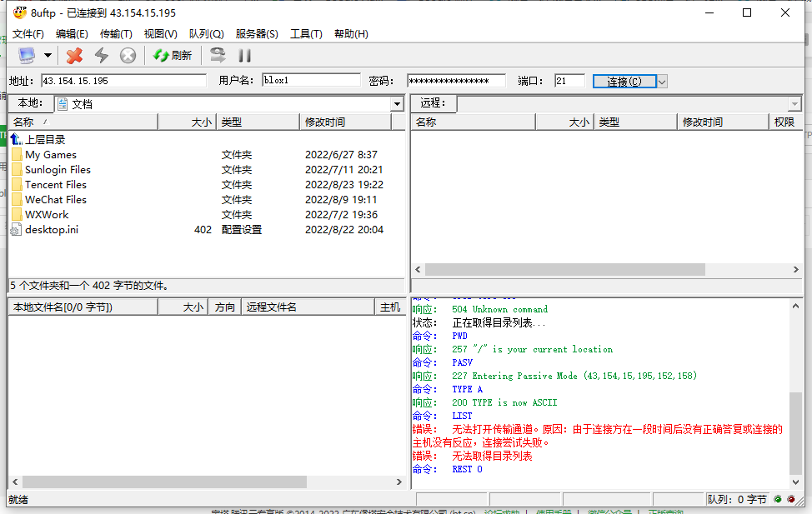The width and height of the screenshot is (812, 514).
Task: Focus the 密码 password field
Action: pos(456,81)
